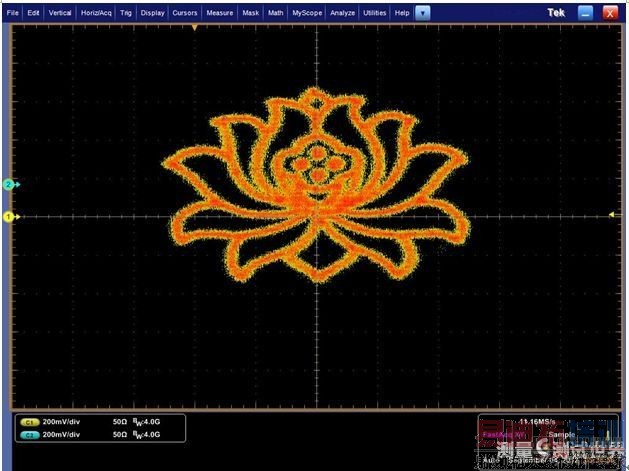629x471 pixels.
Task: Minimize the Tek oscilloscope window
Action: pyautogui.click(x=585, y=13)
